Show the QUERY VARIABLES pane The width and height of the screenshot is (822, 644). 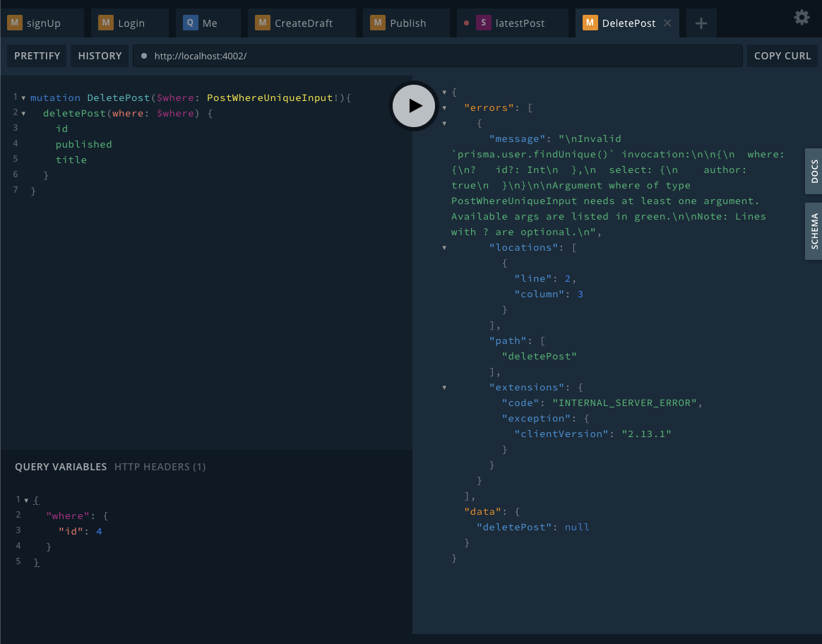(x=61, y=467)
